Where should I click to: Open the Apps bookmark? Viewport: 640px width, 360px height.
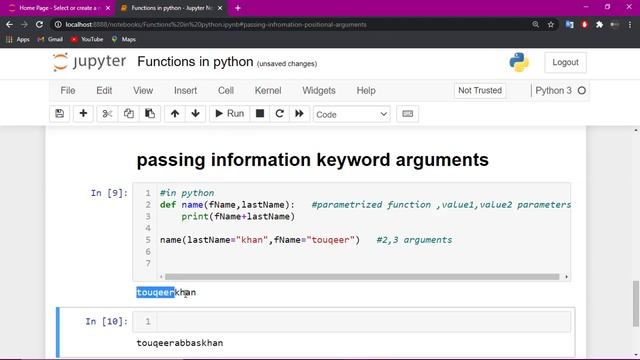(18, 39)
